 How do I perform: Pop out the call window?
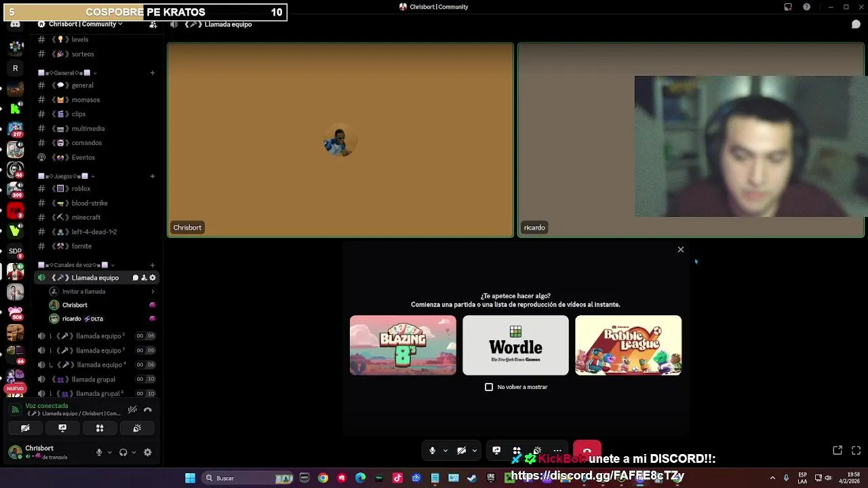coord(837,451)
